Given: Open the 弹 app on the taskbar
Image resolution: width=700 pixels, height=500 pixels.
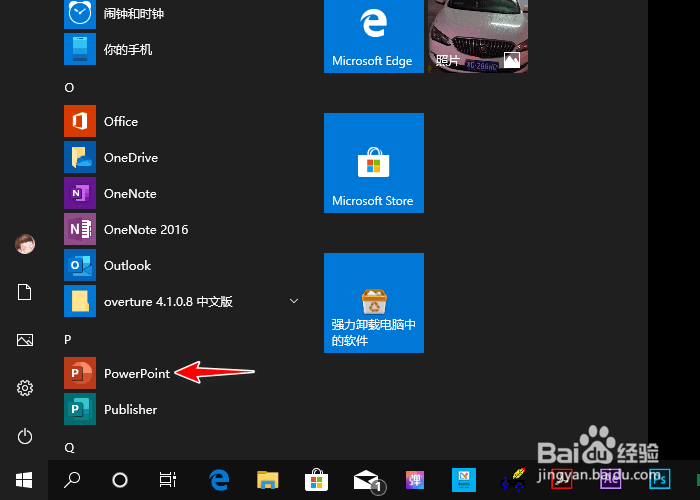Looking at the screenshot, I should click(x=415, y=480).
